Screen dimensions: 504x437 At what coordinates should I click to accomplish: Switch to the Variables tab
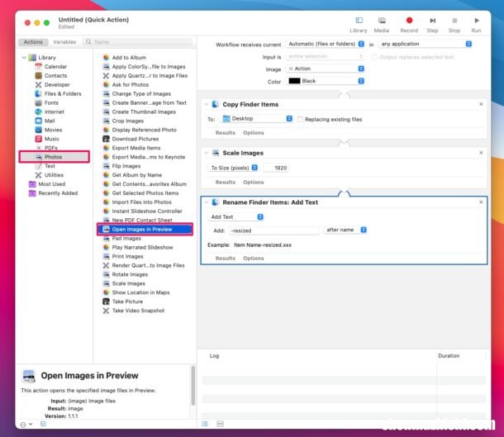click(64, 42)
